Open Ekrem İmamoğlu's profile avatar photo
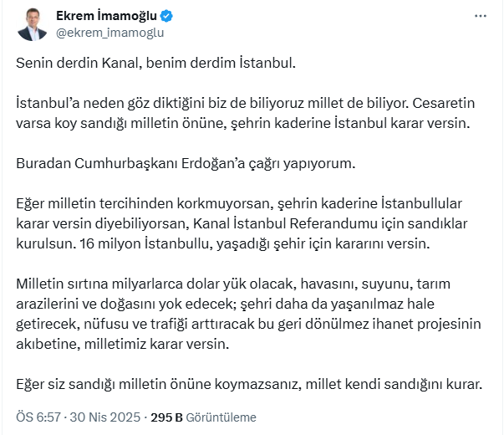The height and width of the screenshot is (435, 504). click(32, 25)
